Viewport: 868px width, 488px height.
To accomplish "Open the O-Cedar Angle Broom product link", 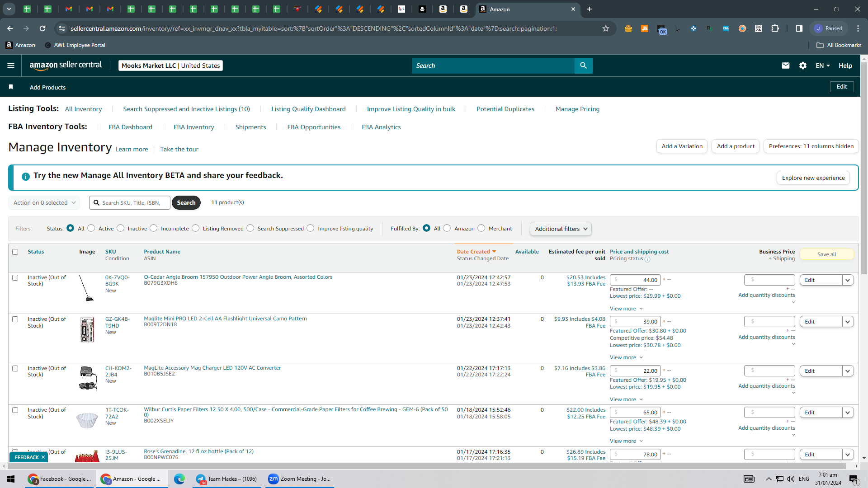I will pos(238,277).
